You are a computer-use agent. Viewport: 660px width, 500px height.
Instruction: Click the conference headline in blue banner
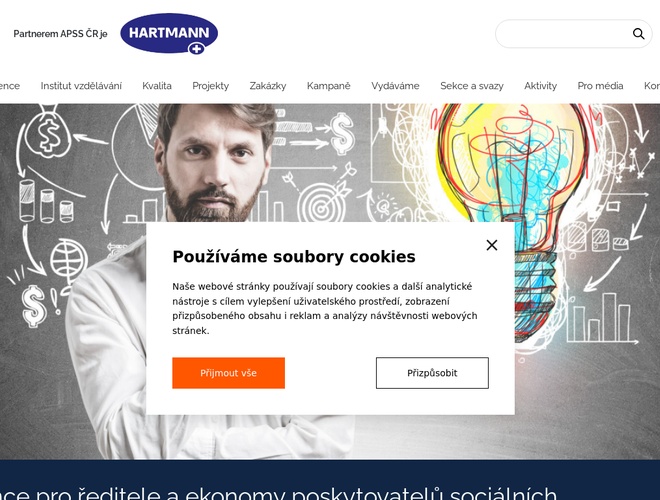coord(279,492)
